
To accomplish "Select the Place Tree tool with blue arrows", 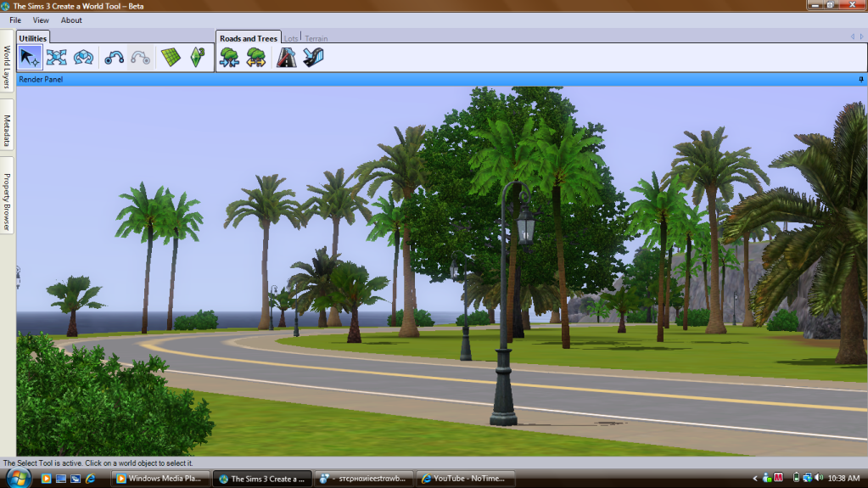I will pyautogui.click(x=229, y=58).
